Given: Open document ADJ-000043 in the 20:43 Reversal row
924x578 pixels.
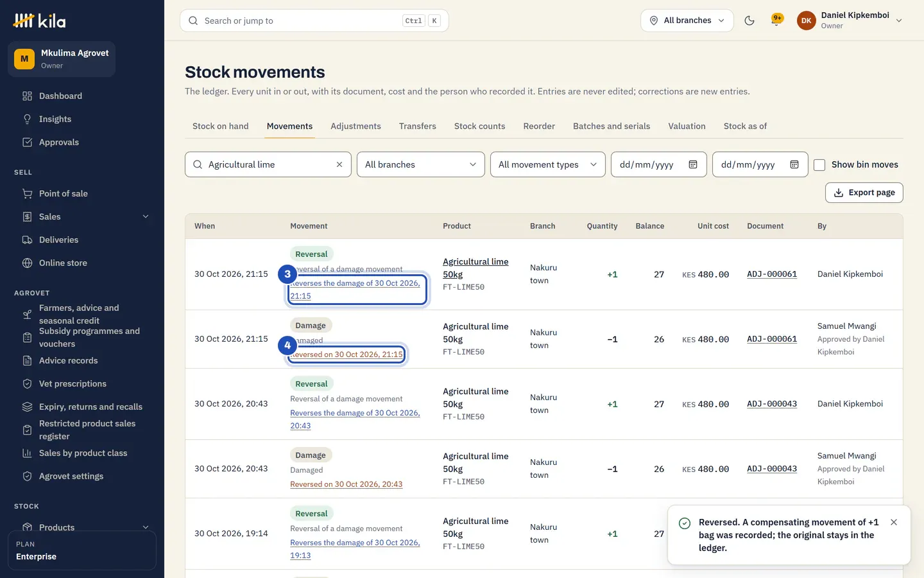Looking at the screenshot, I should pos(772,404).
